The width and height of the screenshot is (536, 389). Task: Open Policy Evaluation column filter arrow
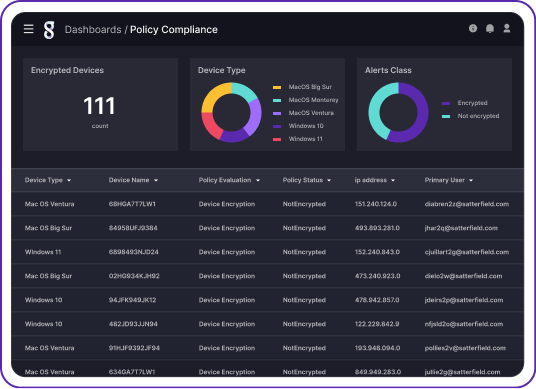(x=258, y=180)
